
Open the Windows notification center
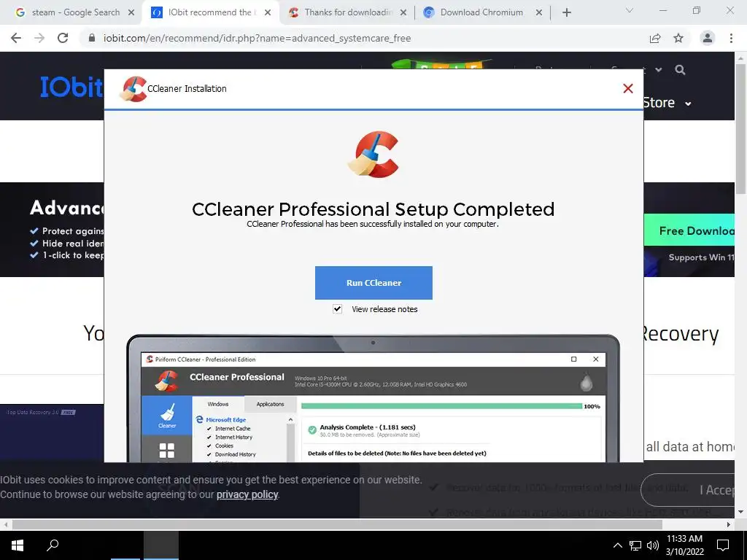(723, 545)
